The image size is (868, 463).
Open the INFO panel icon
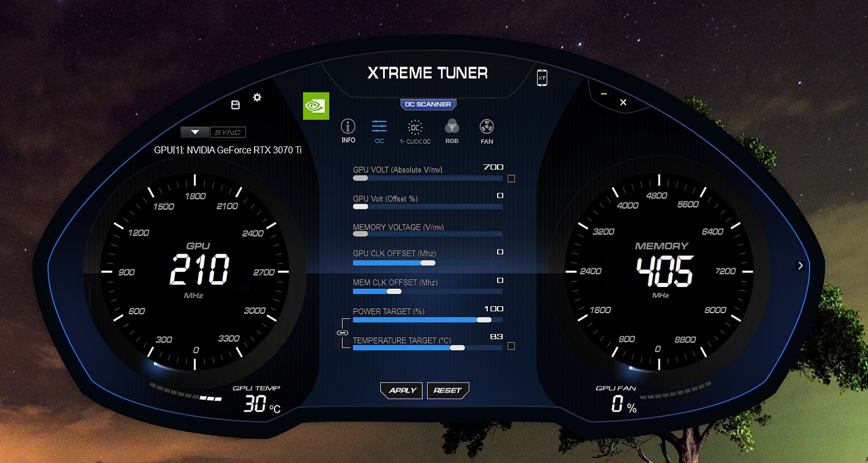pyautogui.click(x=348, y=128)
